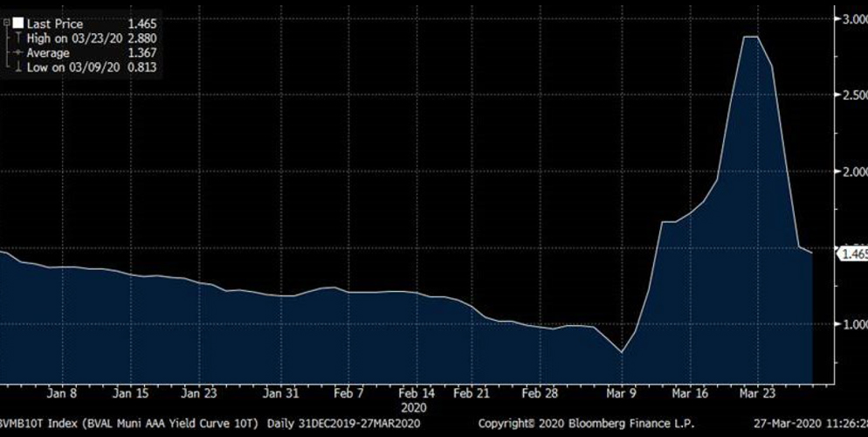Select the Last Price value 1.465
The height and width of the screenshot is (437, 868).
[141, 24]
